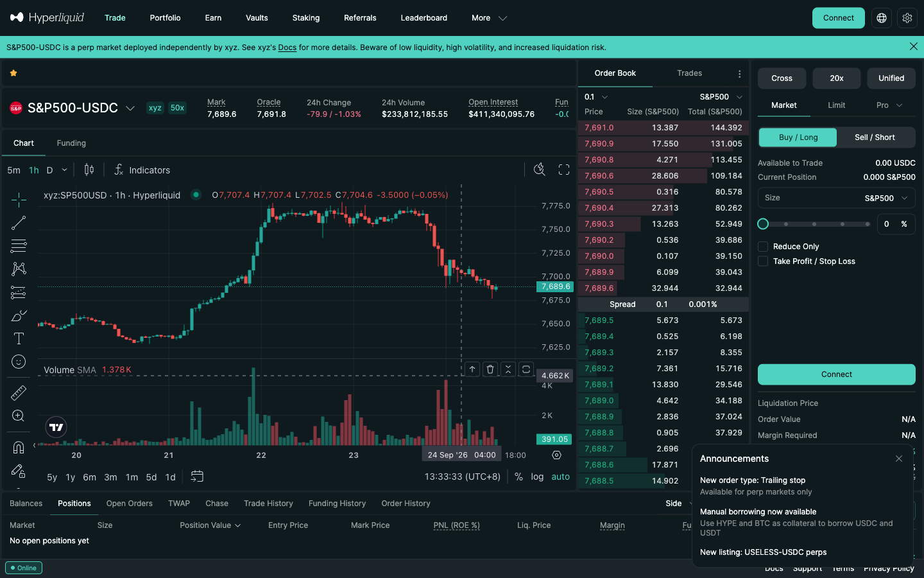Image resolution: width=924 pixels, height=578 pixels.
Task: Switch to the Trades tab
Action: pyautogui.click(x=690, y=73)
